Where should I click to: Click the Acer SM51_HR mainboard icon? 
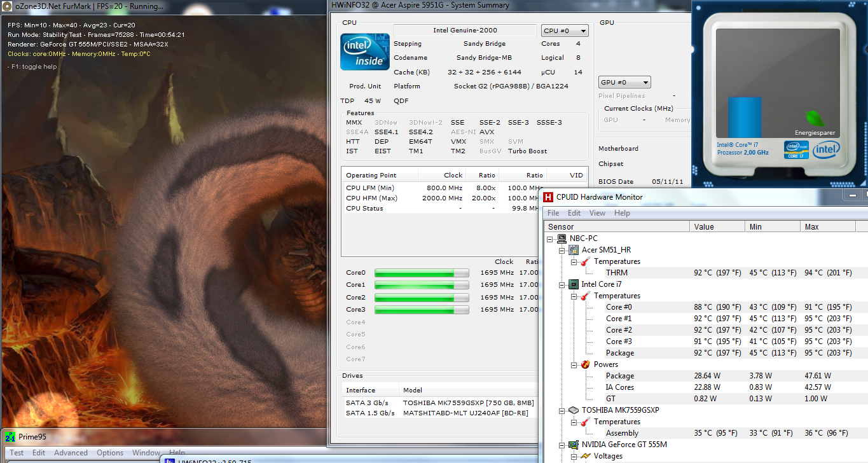[573, 250]
